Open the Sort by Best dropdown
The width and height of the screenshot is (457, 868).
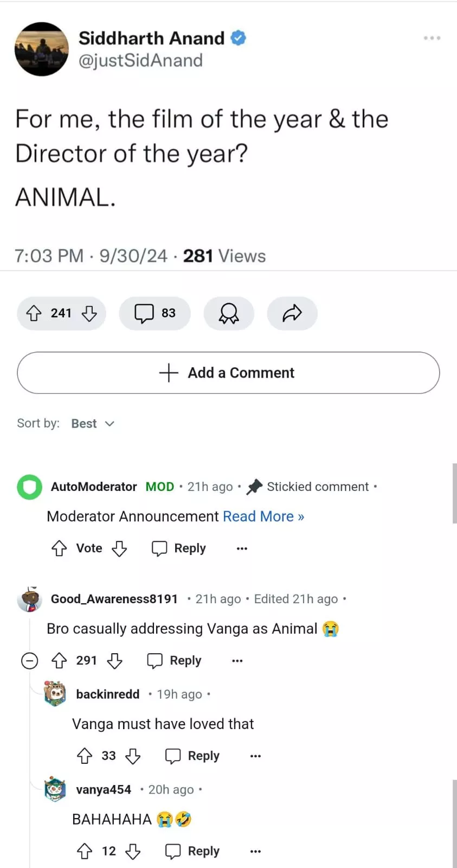93,424
